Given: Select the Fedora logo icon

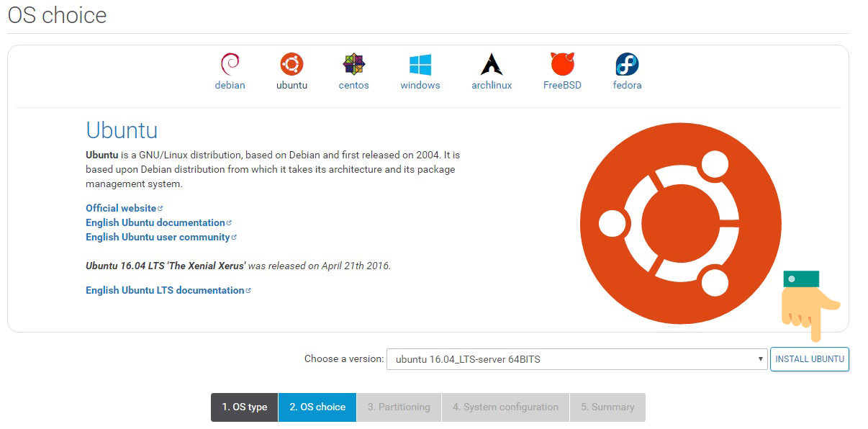Looking at the screenshot, I should click(x=627, y=65).
